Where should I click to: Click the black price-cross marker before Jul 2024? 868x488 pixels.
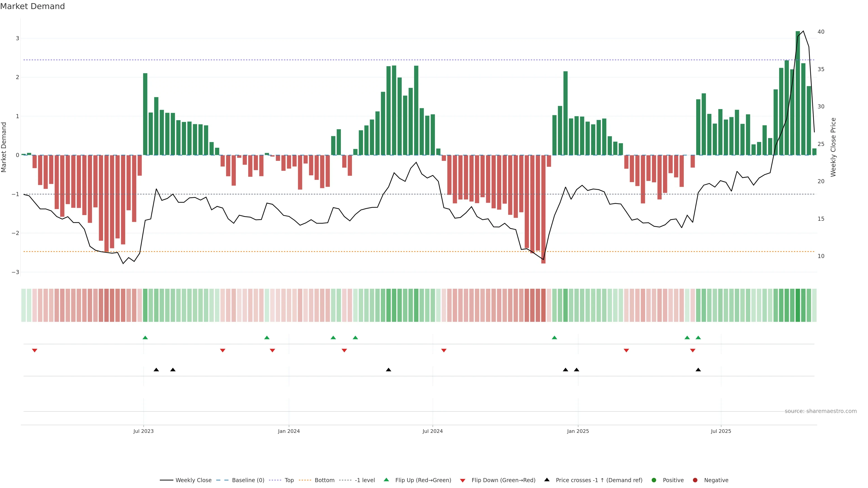click(x=389, y=370)
